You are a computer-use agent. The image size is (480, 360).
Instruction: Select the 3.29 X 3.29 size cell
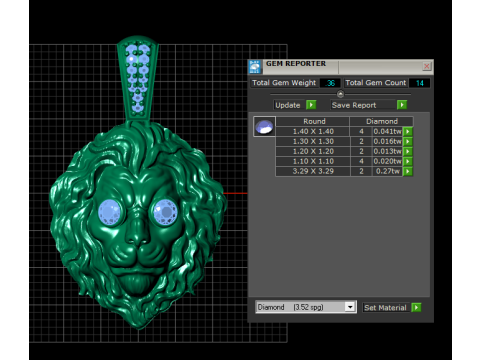coord(313,171)
